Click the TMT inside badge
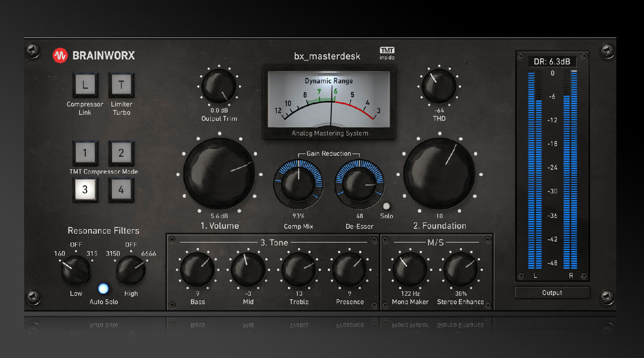 (x=387, y=53)
